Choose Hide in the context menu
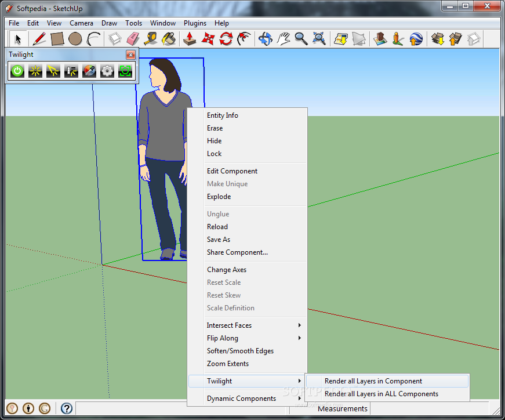 [x=248, y=141]
